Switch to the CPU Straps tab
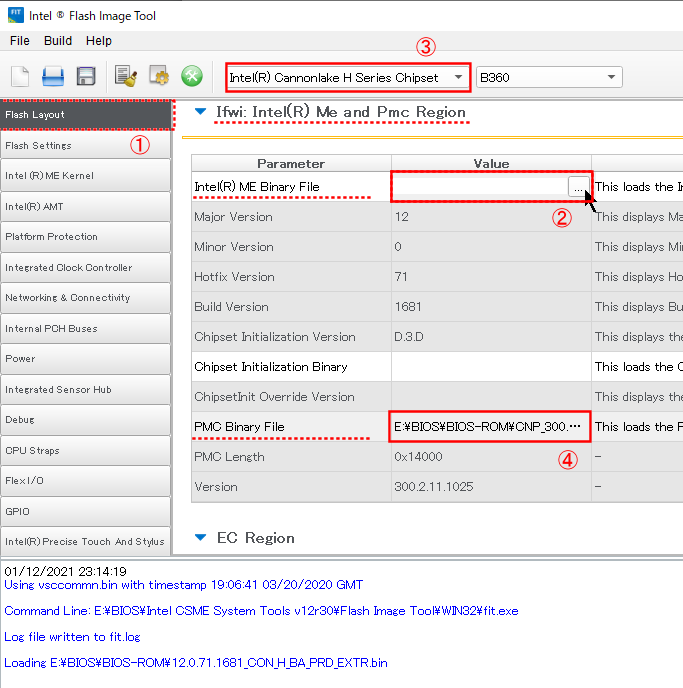683x688 pixels. pos(85,450)
